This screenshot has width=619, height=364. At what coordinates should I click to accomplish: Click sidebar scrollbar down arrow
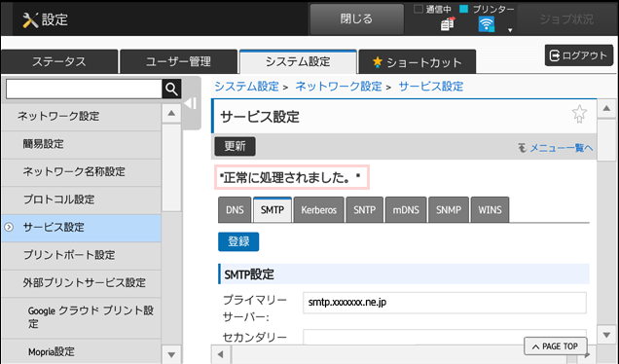click(x=171, y=354)
